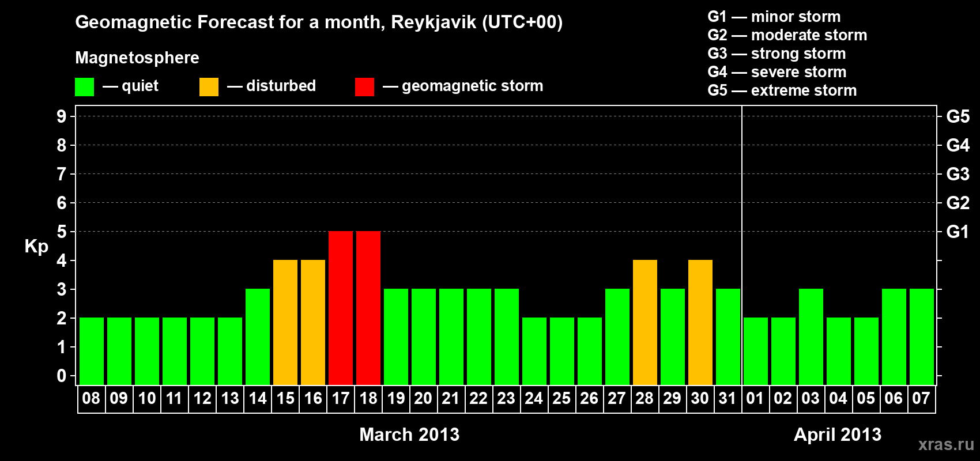
Task: Click the G2 — moderate storm legend text
Action: click(787, 35)
